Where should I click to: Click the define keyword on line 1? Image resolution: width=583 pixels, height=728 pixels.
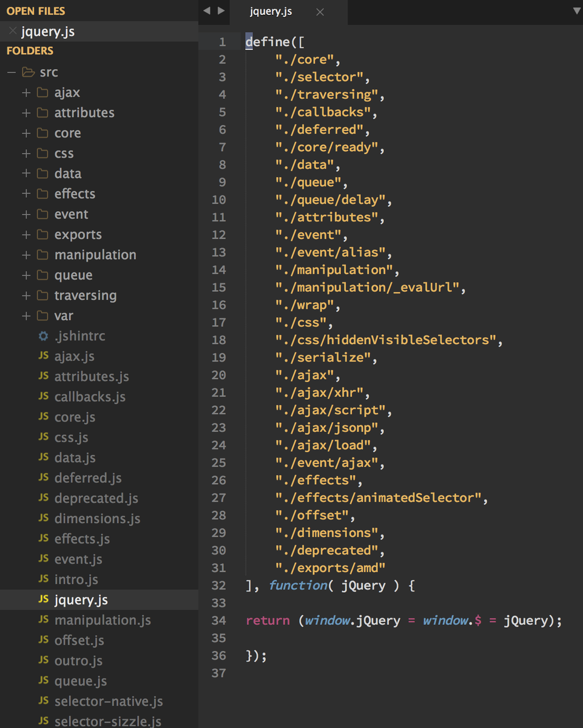[x=268, y=42]
